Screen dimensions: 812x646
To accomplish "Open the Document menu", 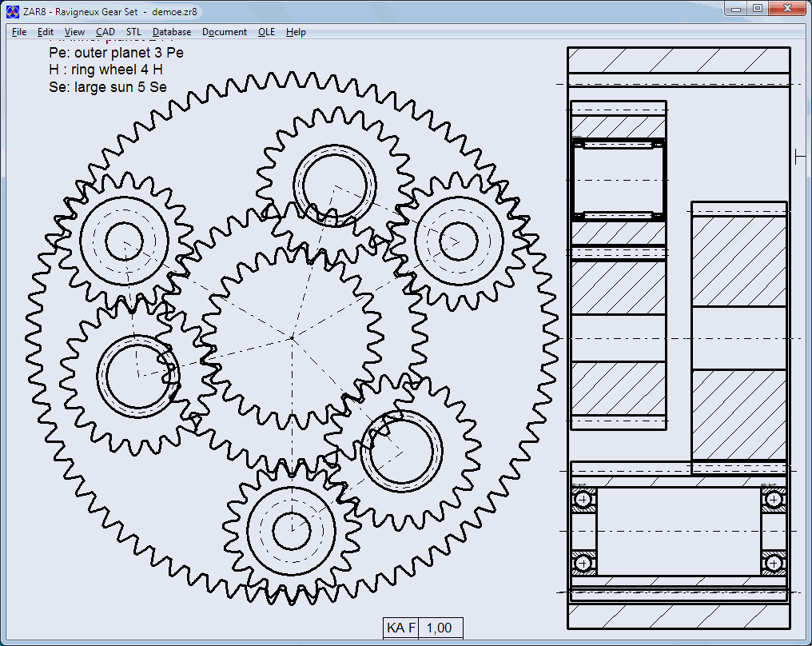I will click(225, 32).
